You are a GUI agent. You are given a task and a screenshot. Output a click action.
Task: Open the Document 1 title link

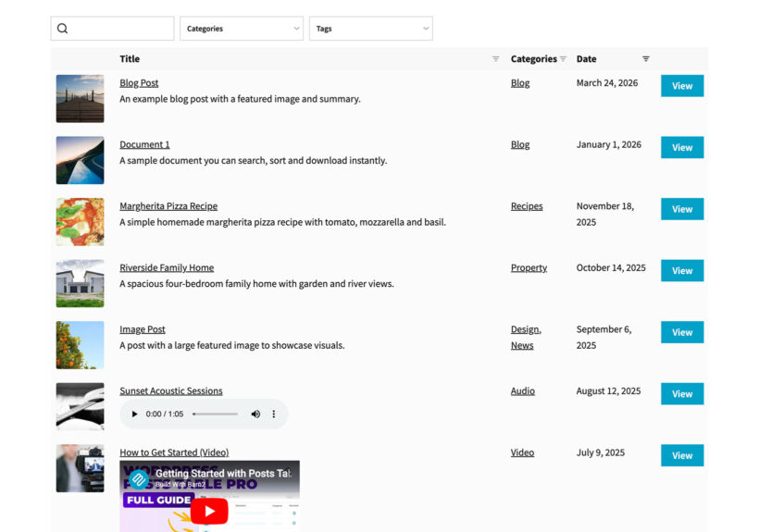tap(144, 144)
